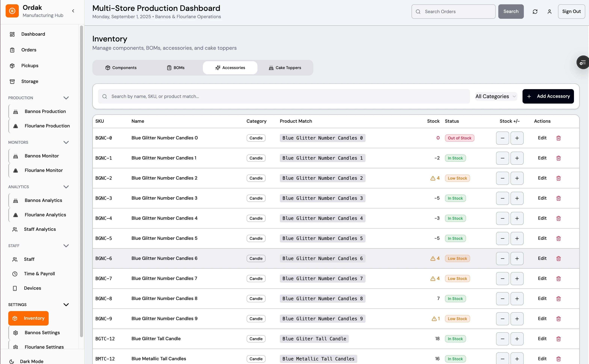Increase stock for BGNC-1 with plus
Image resolution: width=589 pixels, height=364 pixels.
[x=517, y=158]
